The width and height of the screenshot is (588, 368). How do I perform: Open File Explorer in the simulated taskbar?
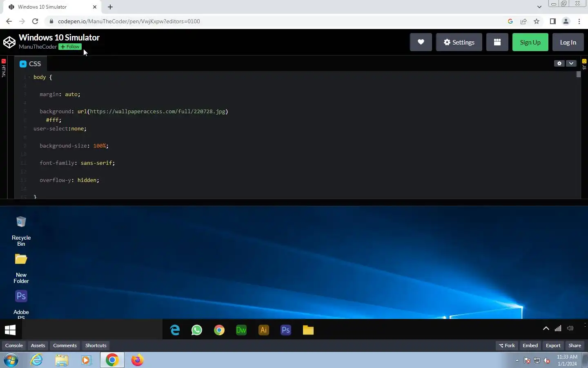click(308, 330)
